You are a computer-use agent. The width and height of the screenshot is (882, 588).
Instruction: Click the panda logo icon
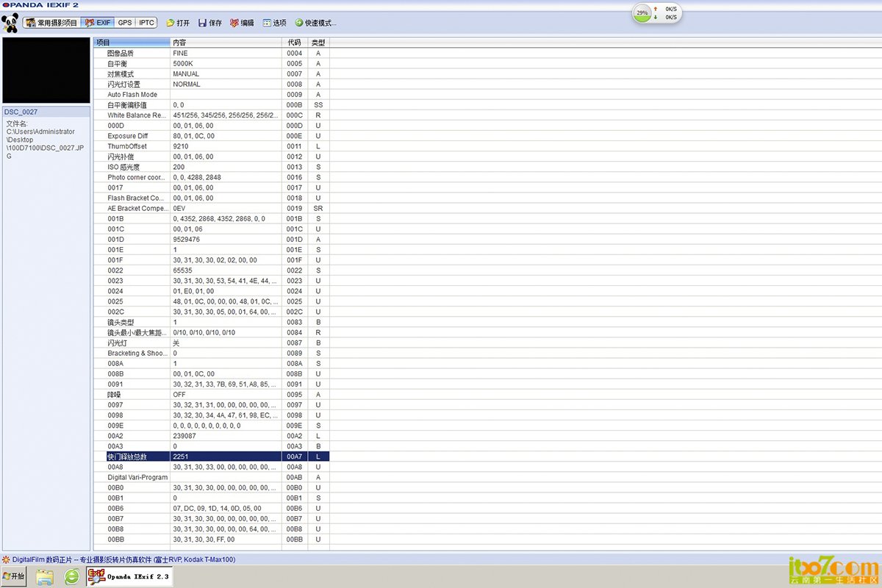[x=10, y=23]
